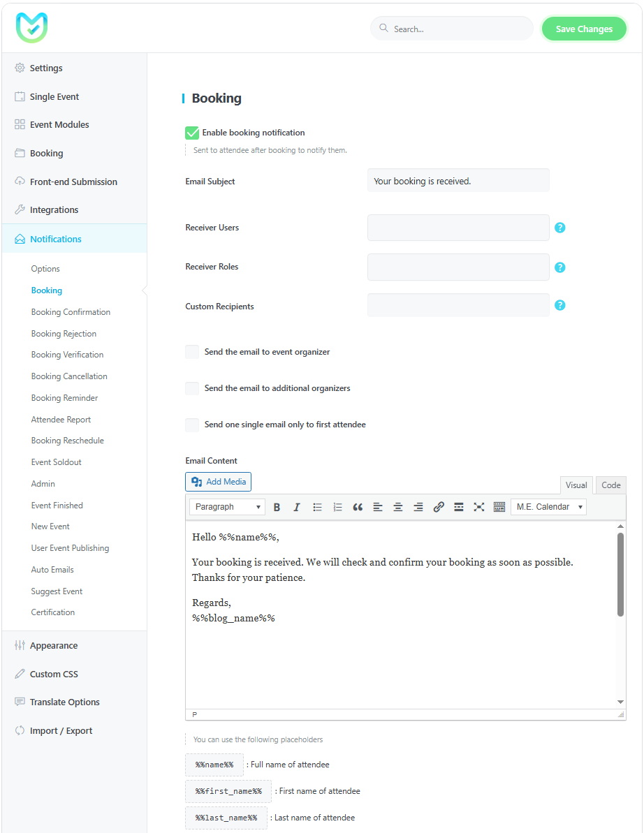Uncheck Enable booking notification checkbox

tap(192, 133)
